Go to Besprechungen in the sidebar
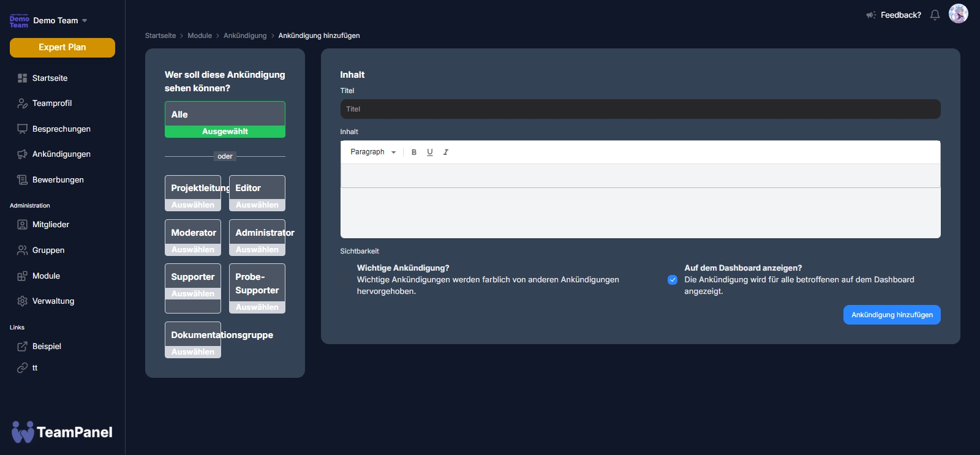Screen dimensions: 980x455 [x=61, y=129]
